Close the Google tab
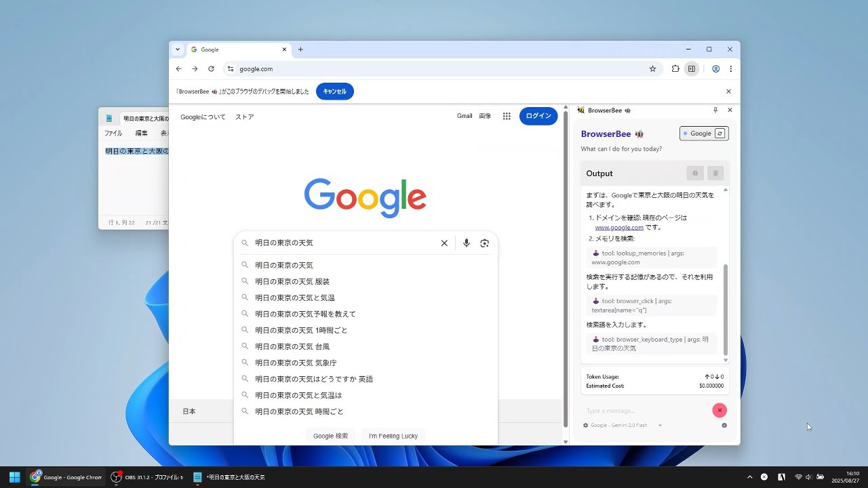Viewport: 868px width, 488px height. tap(284, 49)
